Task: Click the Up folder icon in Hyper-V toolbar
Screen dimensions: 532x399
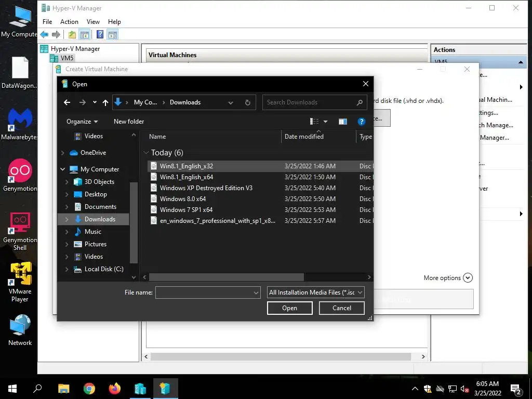Action: tap(72, 34)
